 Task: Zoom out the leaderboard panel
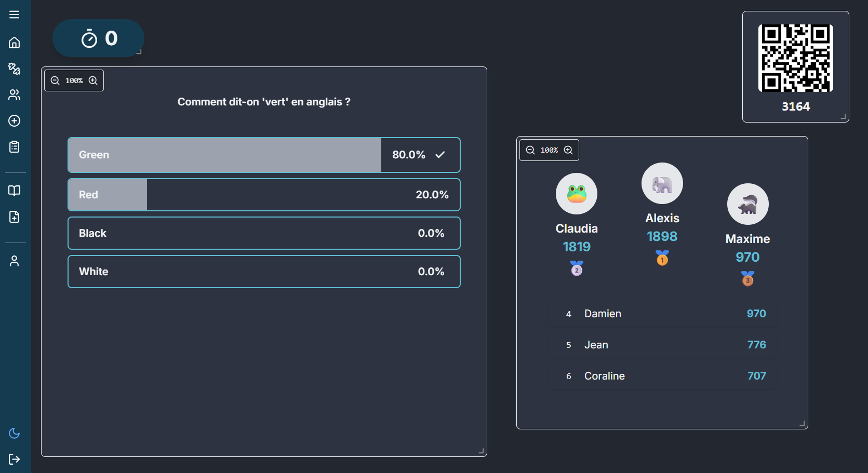point(530,150)
